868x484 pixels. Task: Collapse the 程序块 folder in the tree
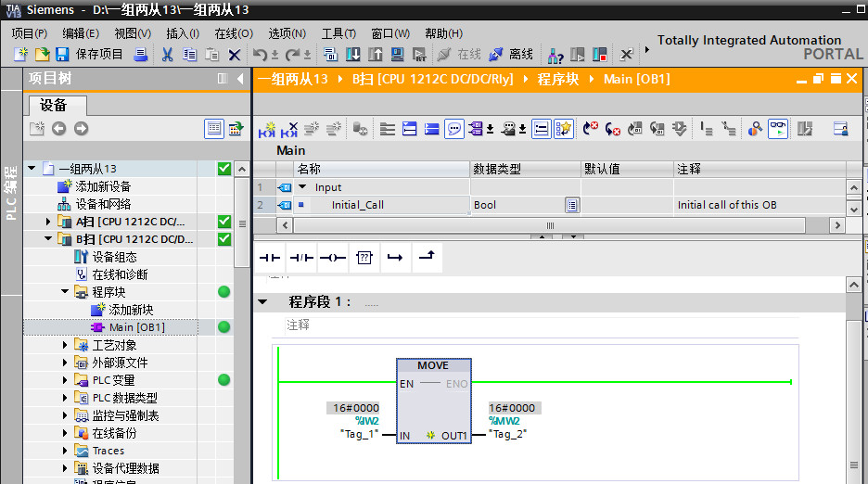(66, 292)
